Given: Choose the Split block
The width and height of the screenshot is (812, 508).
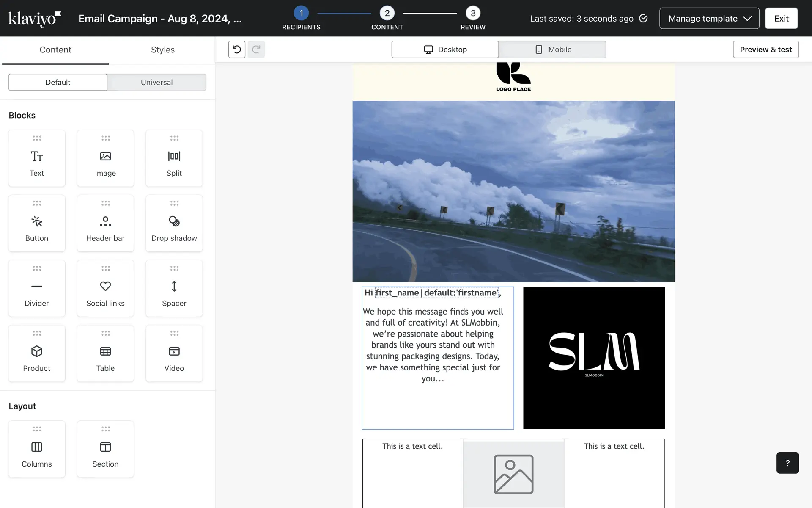Looking at the screenshot, I should pyautogui.click(x=174, y=159).
